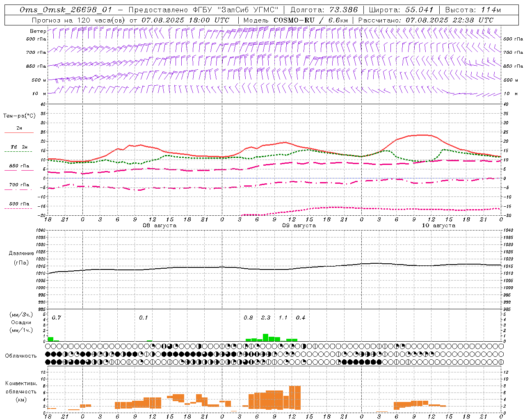The width and height of the screenshot is (525, 420).
Task: Click the (мм/1ч.) precipitation unit label
Action: pyautogui.click(x=21, y=330)
